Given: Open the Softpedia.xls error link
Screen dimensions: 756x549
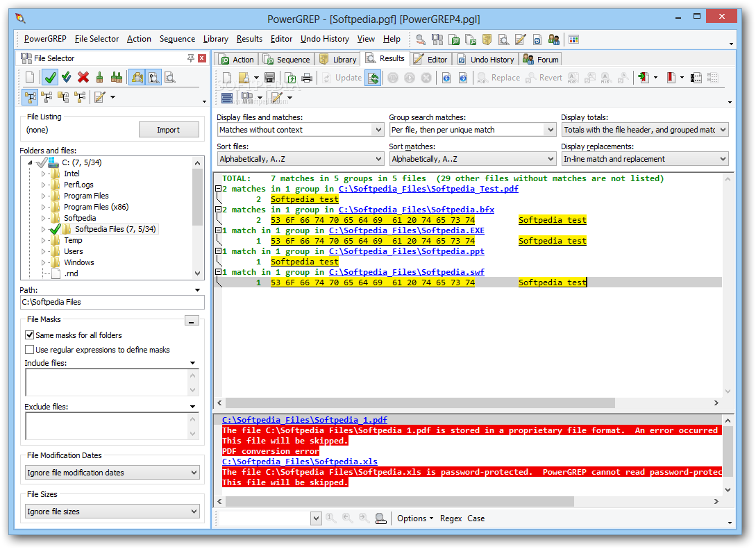Looking at the screenshot, I should (x=299, y=462).
